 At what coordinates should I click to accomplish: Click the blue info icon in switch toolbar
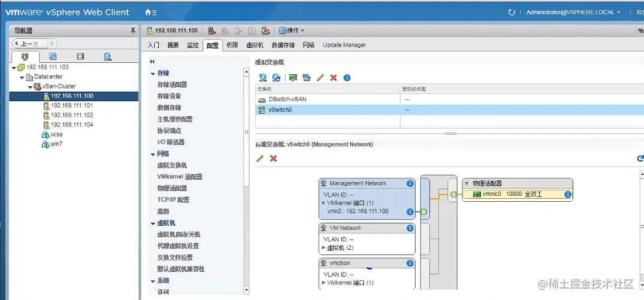pos(347,77)
